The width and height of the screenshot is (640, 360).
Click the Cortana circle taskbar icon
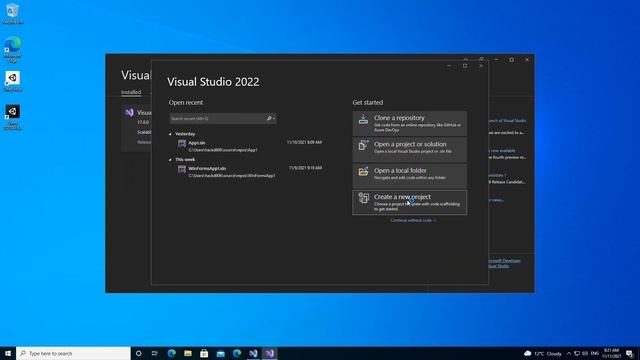coord(138,353)
